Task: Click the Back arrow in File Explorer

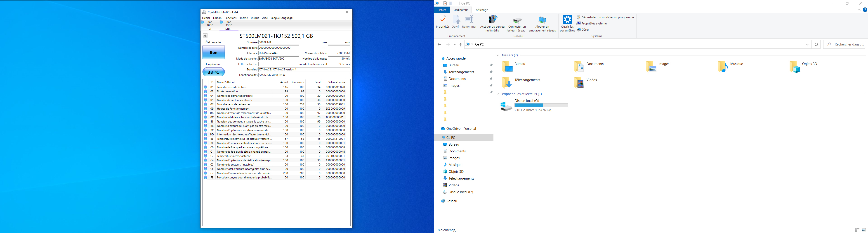Action: 439,45
